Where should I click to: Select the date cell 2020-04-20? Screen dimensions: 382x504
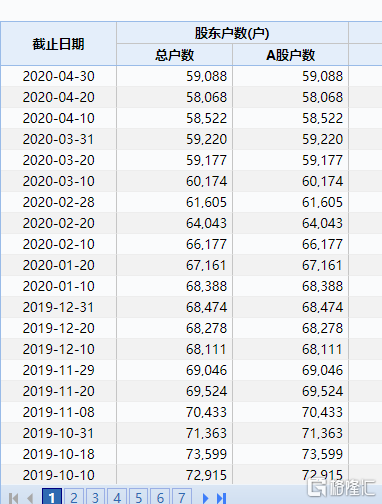pos(59,97)
